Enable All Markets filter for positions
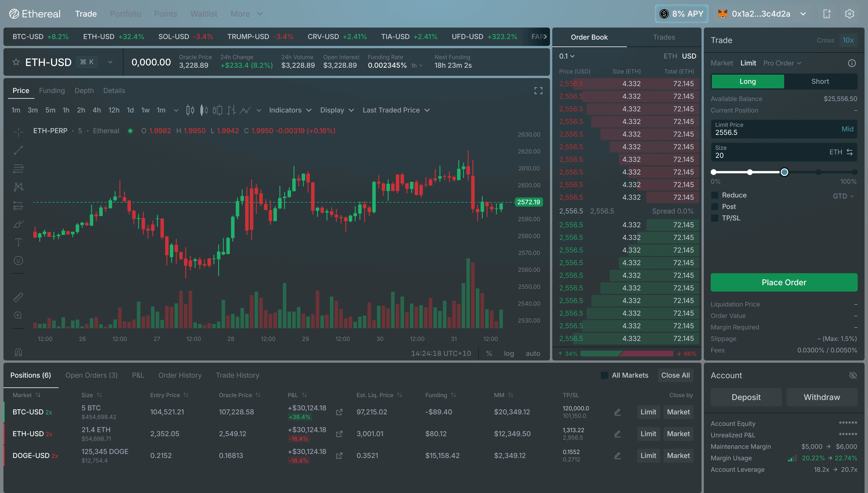 coord(604,375)
